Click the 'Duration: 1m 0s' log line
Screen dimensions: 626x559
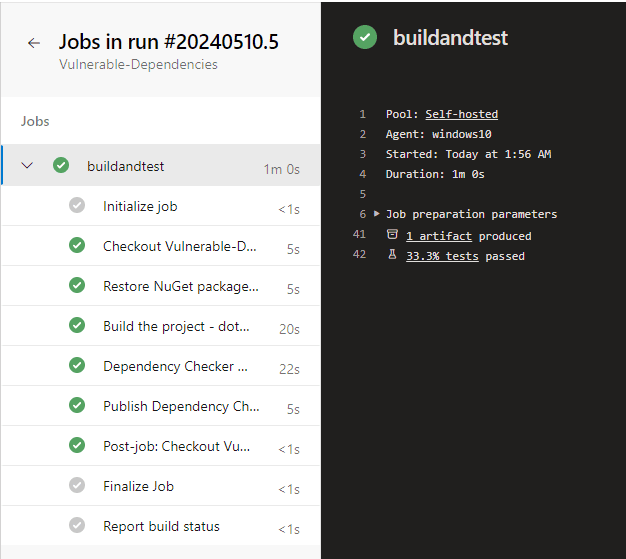pos(435,174)
